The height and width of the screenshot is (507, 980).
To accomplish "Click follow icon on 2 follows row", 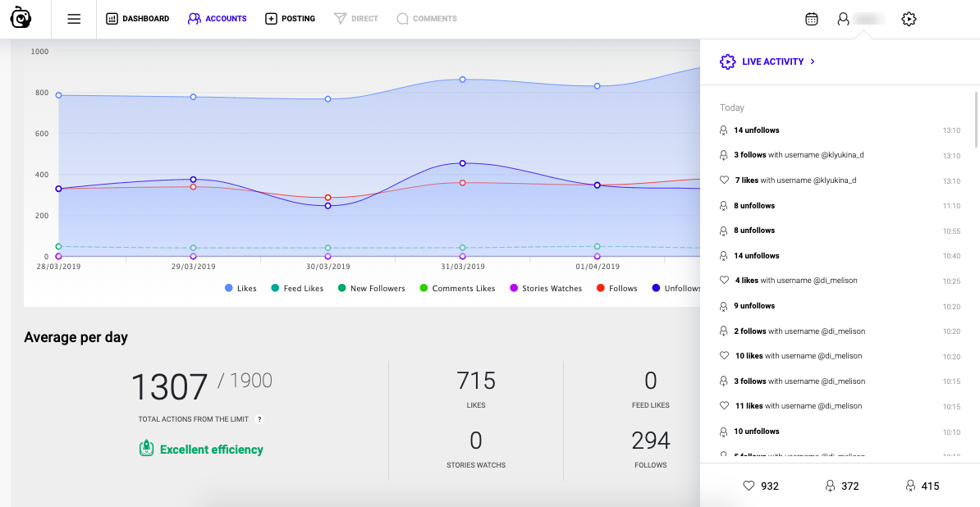I will [724, 331].
